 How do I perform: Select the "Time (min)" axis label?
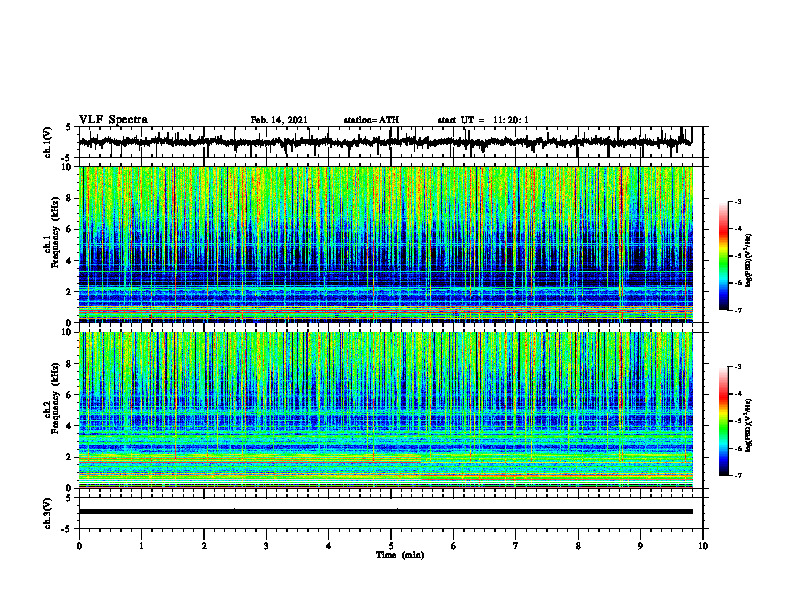(x=400, y=555)
